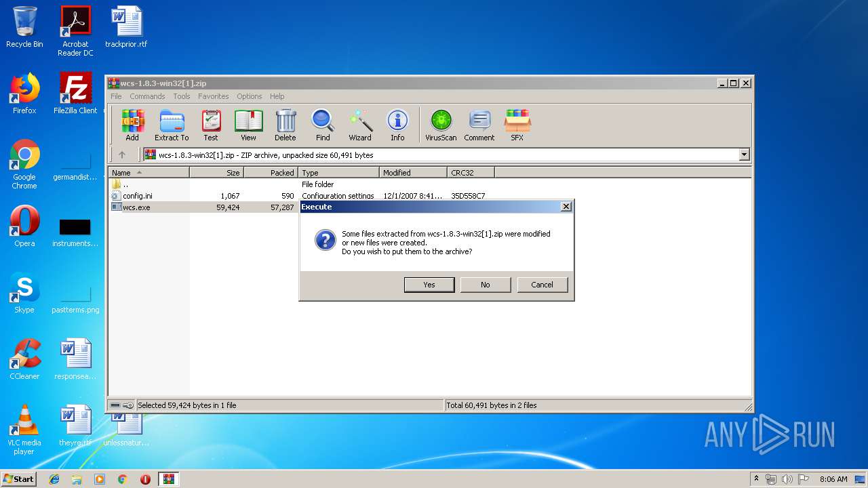This screenshot has width=868, height=488.
Task: Open the Tools menu
Action: pos(182,96)
